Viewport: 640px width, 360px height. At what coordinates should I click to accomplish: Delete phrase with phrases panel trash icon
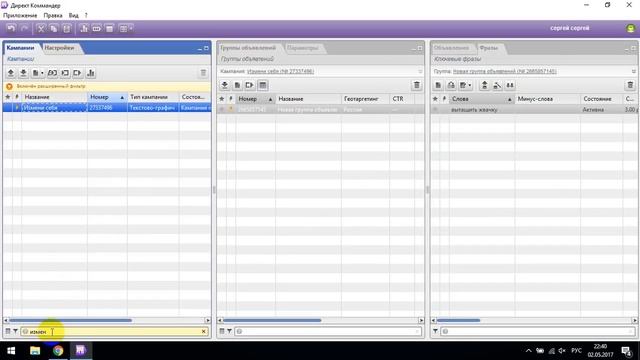(630, 85)
